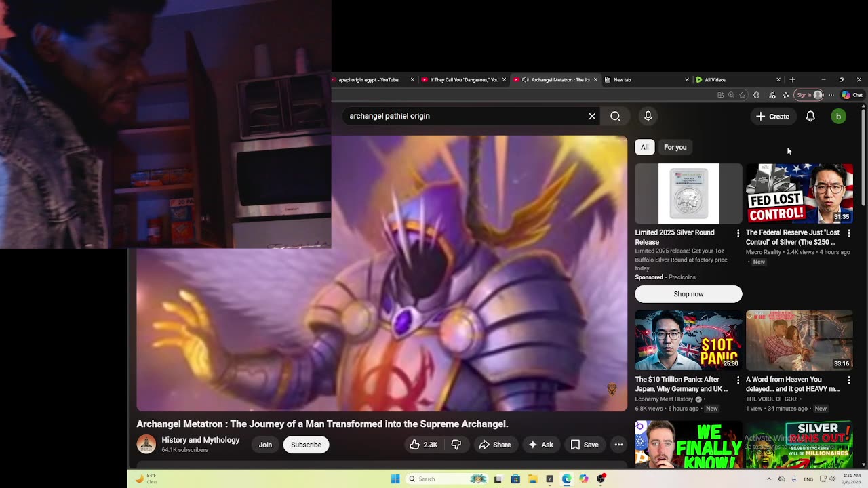Open History and Mythology channel name link

[201, 440]
